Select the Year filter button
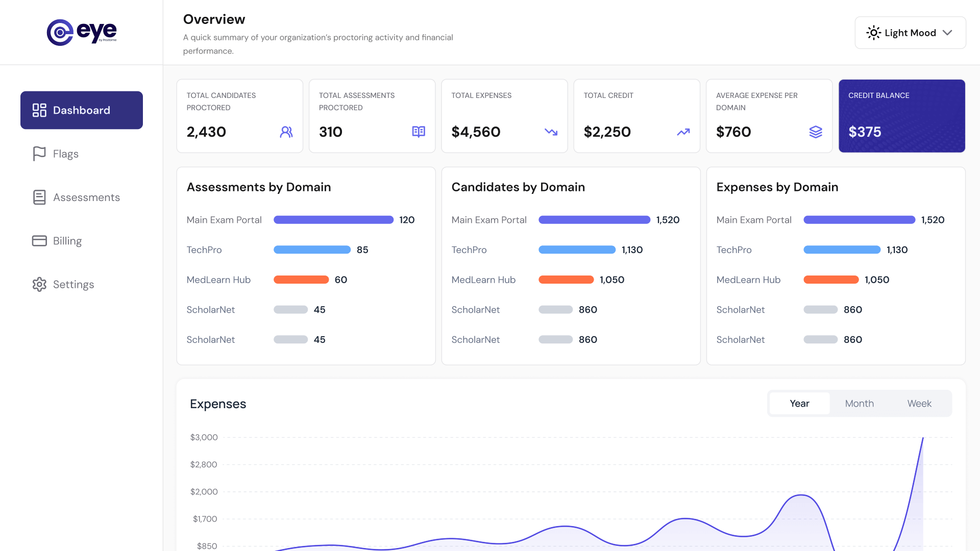Screen dimensions: 980x551 tap(799, 403)
